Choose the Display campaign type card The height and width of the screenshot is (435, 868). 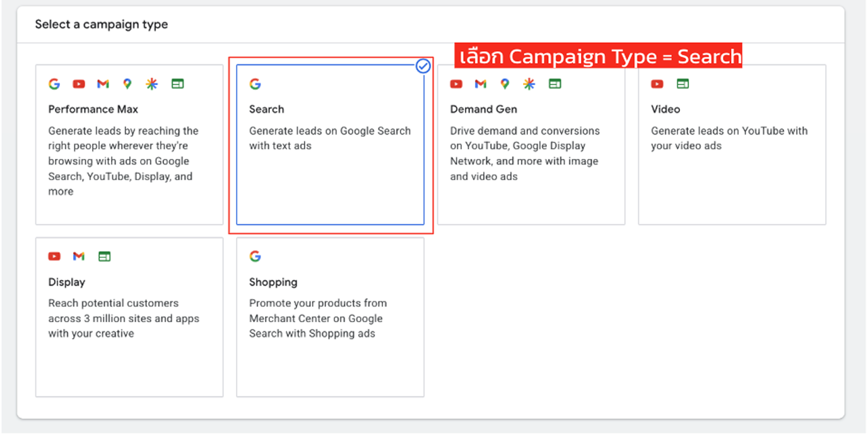(129, 317)
